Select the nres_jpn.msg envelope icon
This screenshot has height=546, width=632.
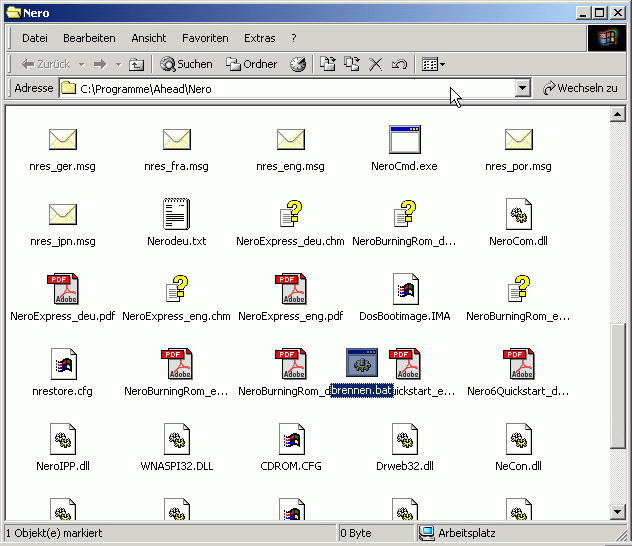coord(62,214)
